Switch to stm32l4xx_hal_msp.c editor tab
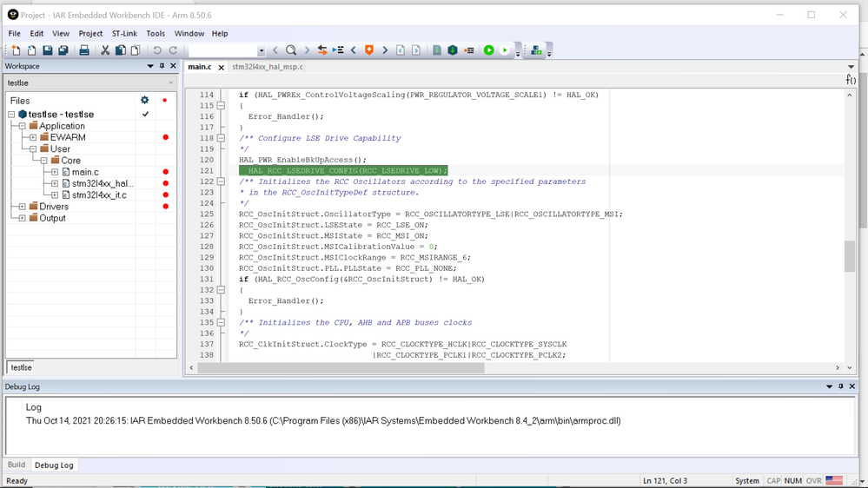This screenshot has height=488, width=868. point(268,67)
